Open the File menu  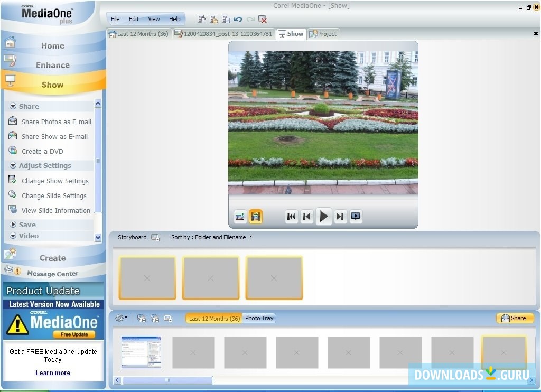click(x=115, y=19)
